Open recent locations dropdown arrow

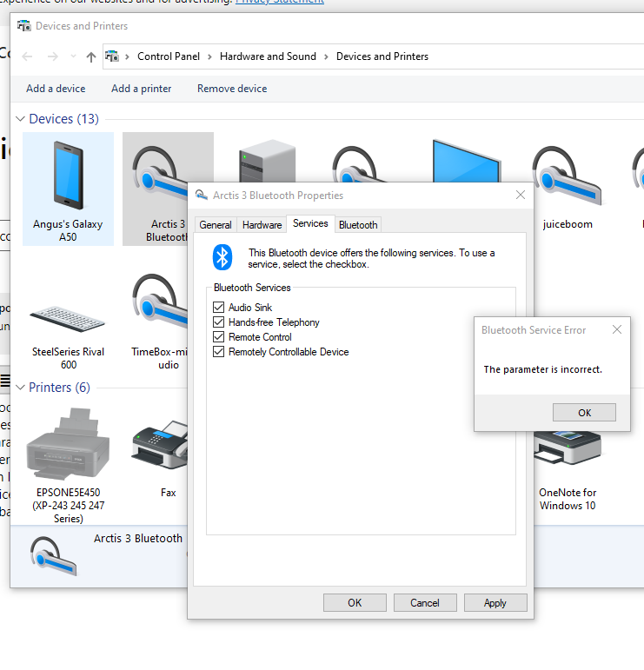(73, 56)
